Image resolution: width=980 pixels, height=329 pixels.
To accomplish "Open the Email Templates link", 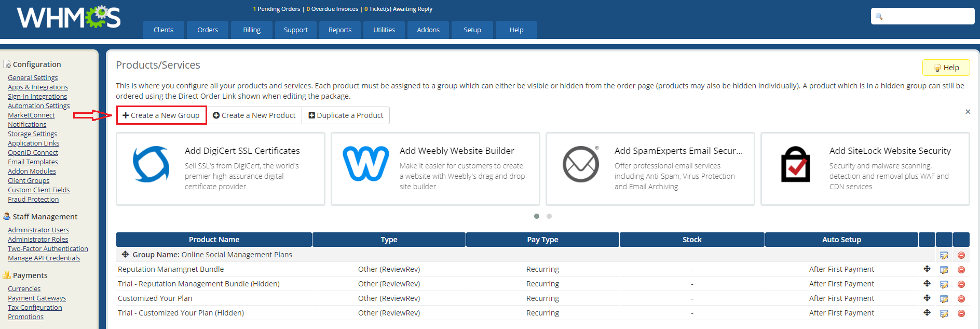I will [33, 162].
